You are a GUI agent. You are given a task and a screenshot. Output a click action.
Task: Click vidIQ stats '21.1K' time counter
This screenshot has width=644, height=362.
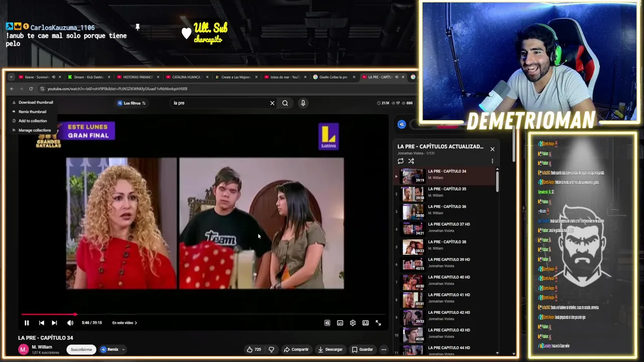point(383,103)
